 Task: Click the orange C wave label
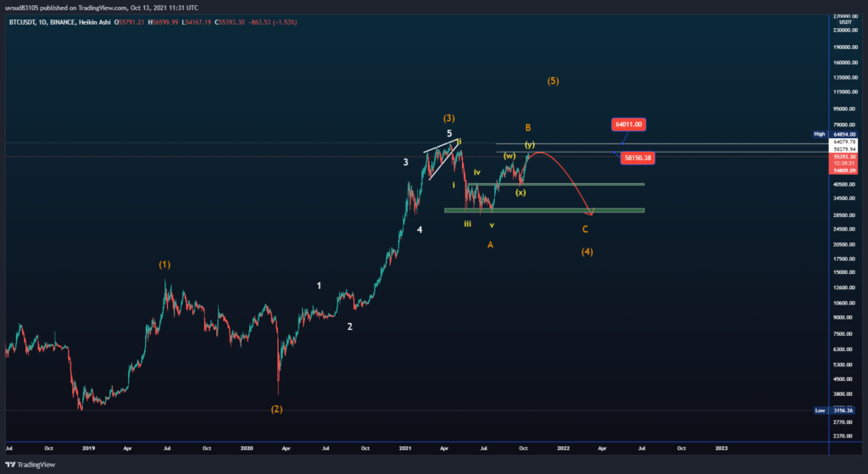585,229
